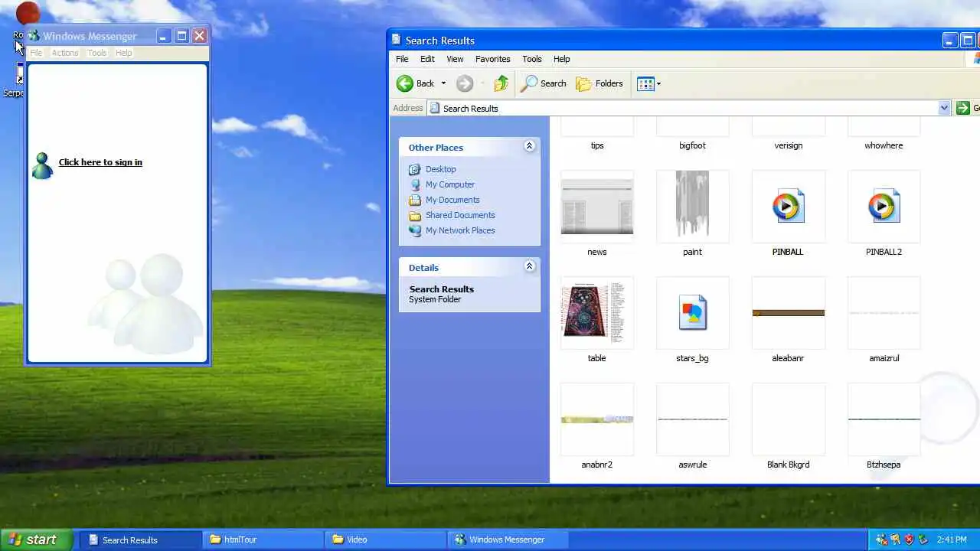This screenshot has height=551, width=980.
Task: Select the PINBALL media file icon
Action: (x=789, y=207)
